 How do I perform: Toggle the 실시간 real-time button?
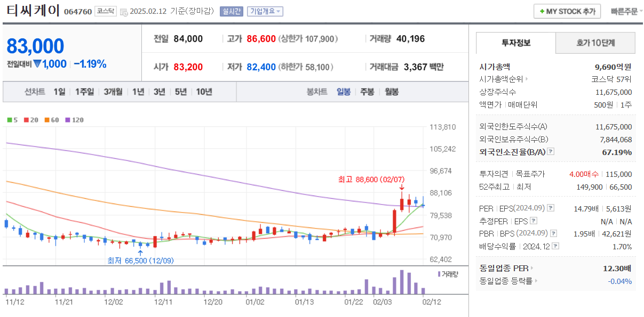231,11
